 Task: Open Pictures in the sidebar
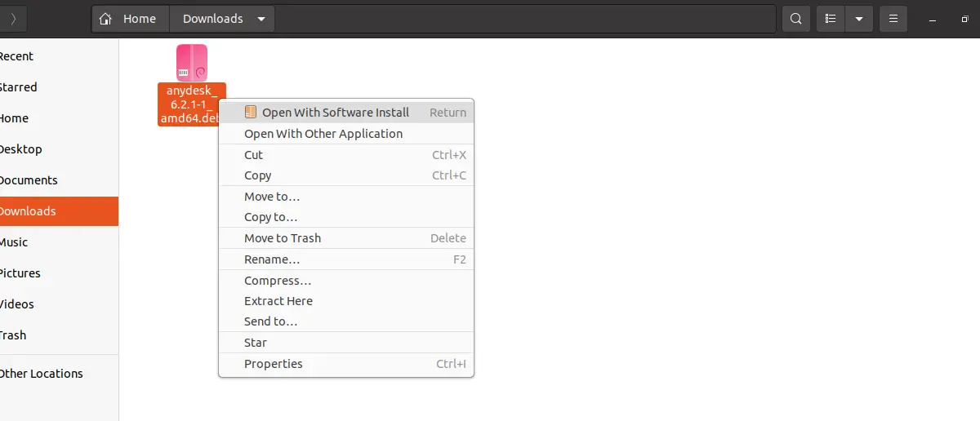point(59,273)
